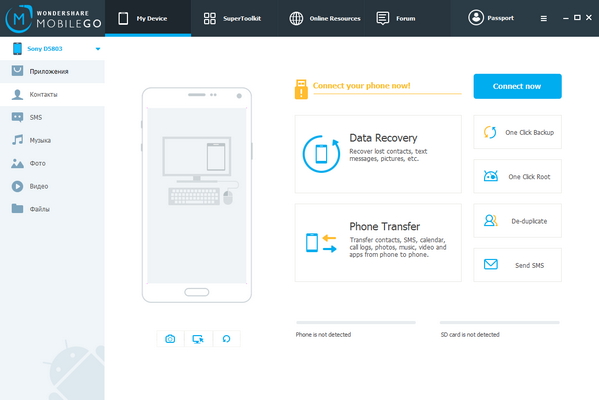
Task: Click the refresh icon below phone preview
Action: coord(226,338)
